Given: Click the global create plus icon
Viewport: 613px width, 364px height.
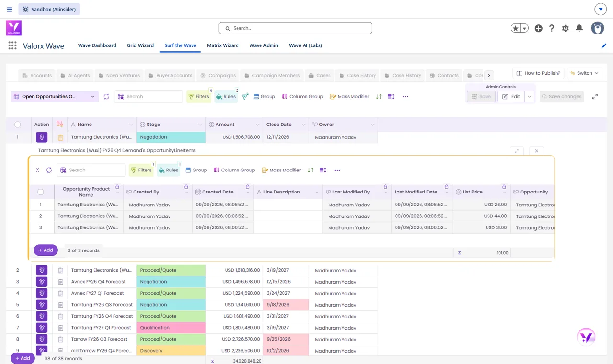Looking at the screenshot, I should [x=539, y=28].
